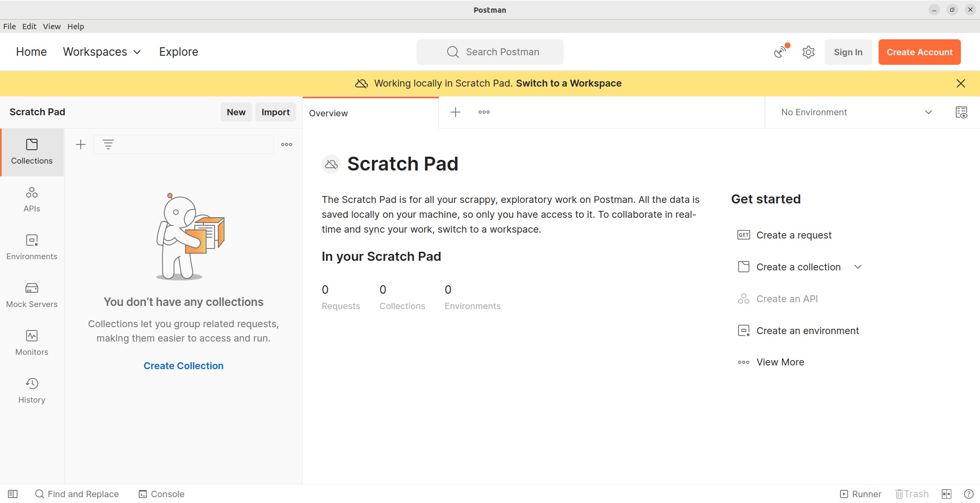Viewport: 980px width, 503px height.
Task: Open the help question mark icon
Action: pos(968,494)
